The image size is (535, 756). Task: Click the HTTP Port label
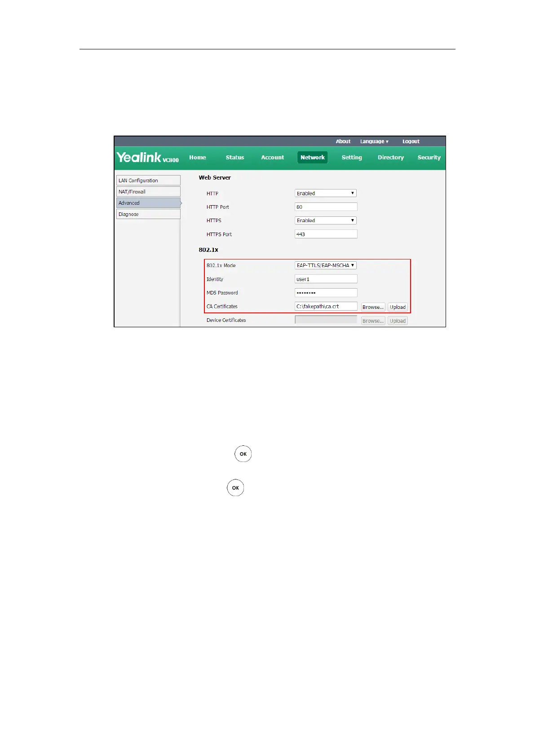(218, 207)
